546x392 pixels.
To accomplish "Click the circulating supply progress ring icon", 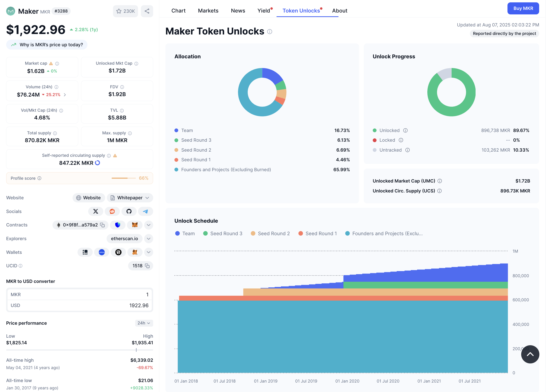I will pyautogui.click(x=97, y=163).
